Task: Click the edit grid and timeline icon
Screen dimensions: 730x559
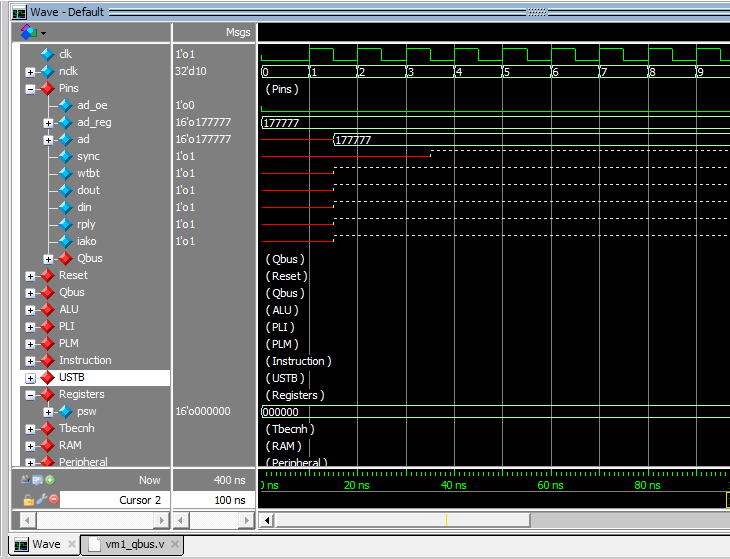Action: click(38, 480)
